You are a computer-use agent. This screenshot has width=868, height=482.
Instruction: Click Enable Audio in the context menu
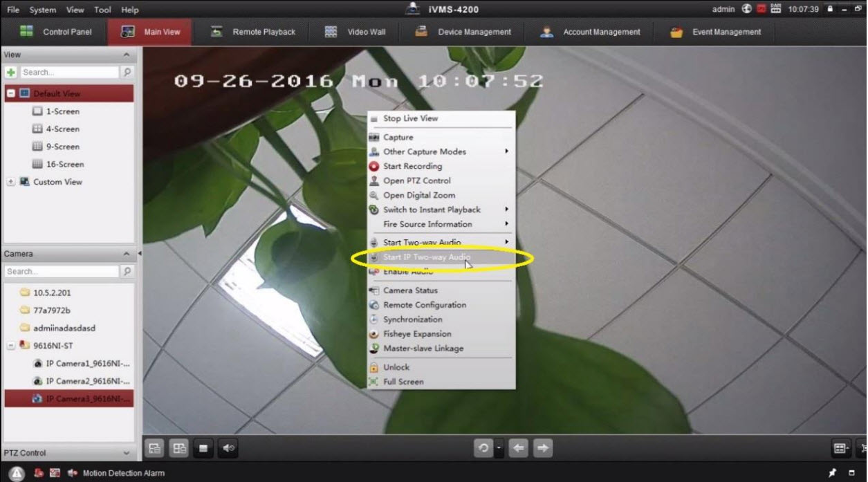408,272
